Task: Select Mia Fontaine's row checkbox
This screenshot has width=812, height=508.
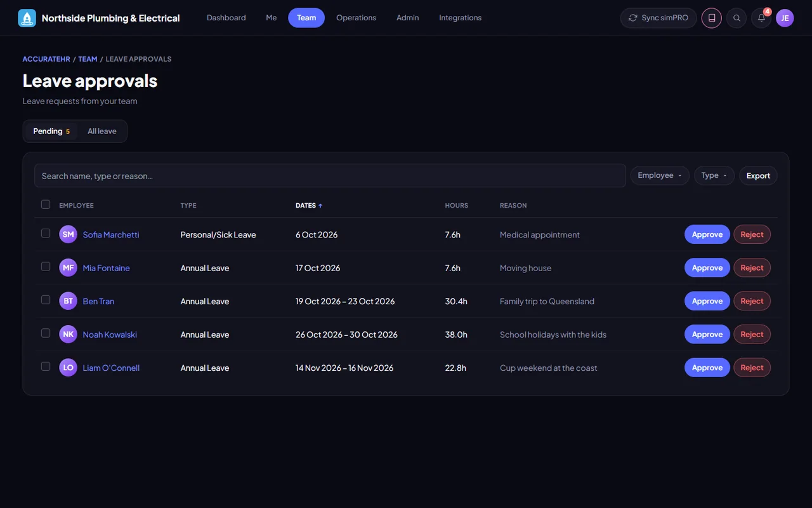Action: [46, 267]
